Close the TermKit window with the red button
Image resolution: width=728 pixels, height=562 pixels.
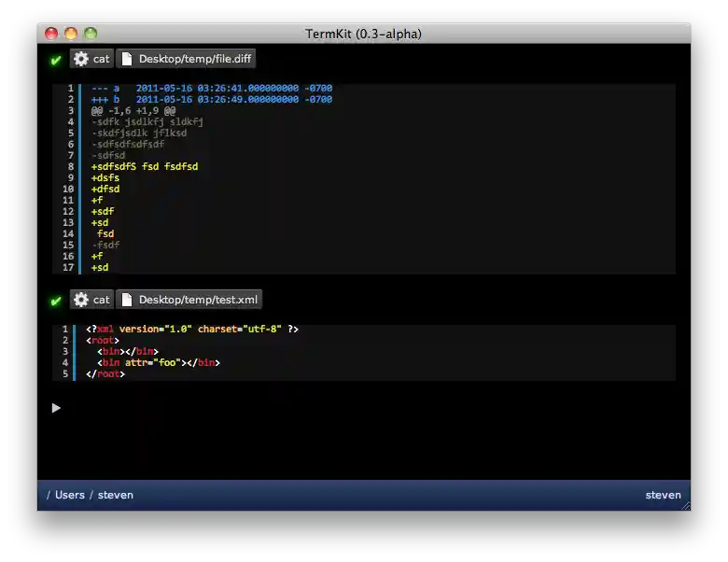[x=51, y=34]
